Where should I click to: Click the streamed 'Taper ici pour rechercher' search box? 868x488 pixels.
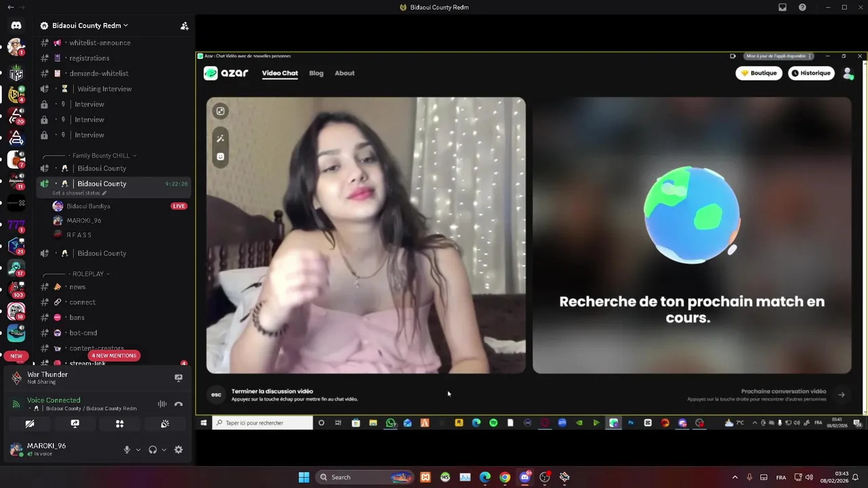click(262, 423)
